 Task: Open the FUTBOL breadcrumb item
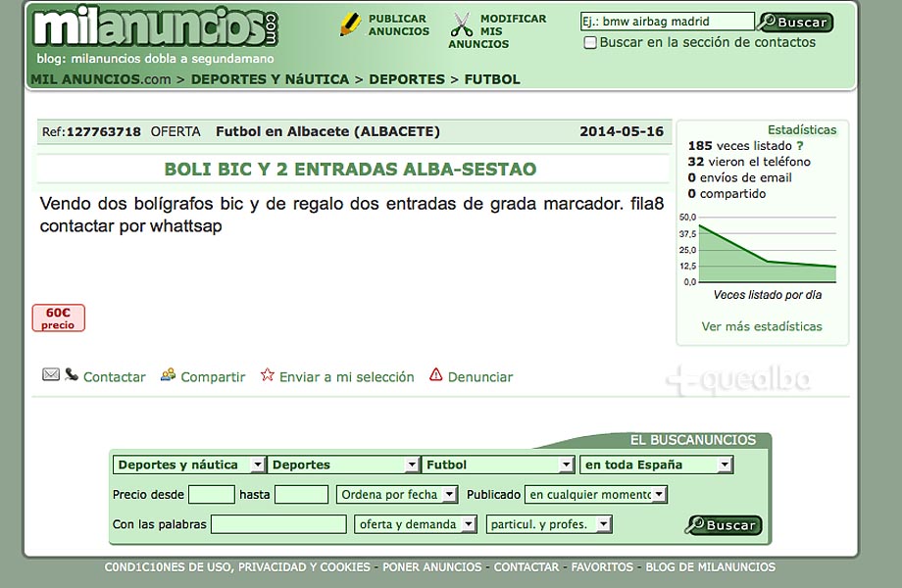[492, 79]
